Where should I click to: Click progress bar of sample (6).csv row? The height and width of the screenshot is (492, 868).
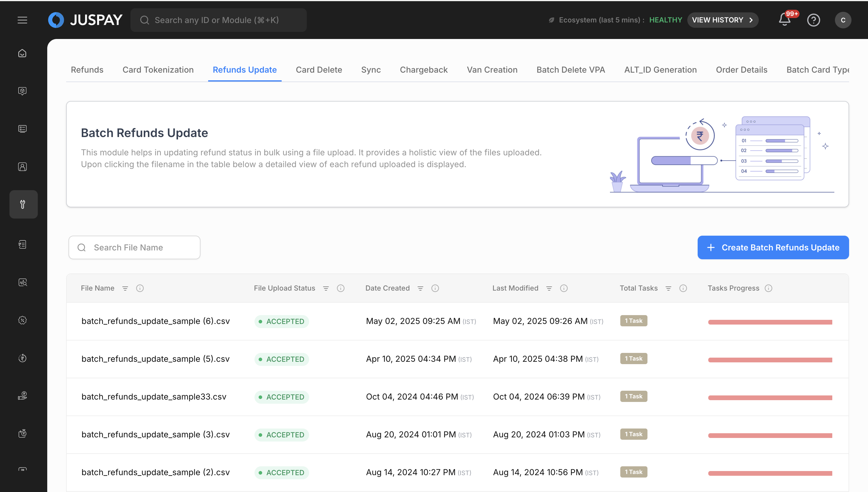tap(770, 322)
